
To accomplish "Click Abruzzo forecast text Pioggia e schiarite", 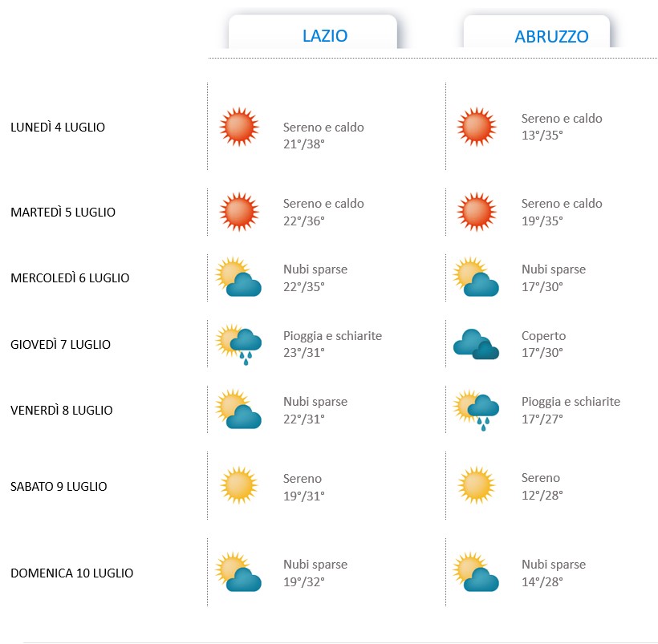I will pyautogui.click(x=571, y=402).
